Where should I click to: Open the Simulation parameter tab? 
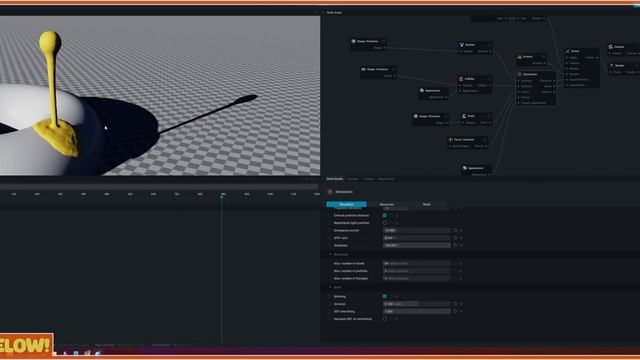point(347,204)
